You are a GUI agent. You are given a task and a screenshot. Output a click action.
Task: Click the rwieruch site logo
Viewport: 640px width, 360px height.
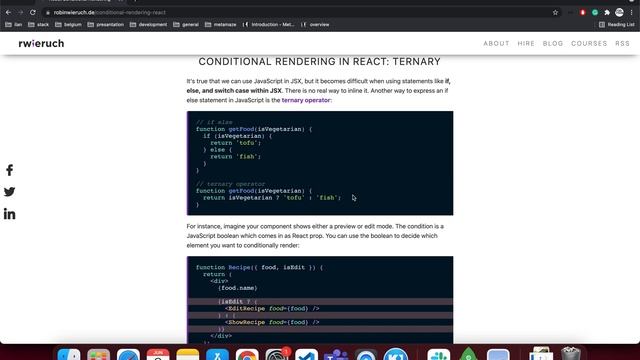click(x=41, y=43)
